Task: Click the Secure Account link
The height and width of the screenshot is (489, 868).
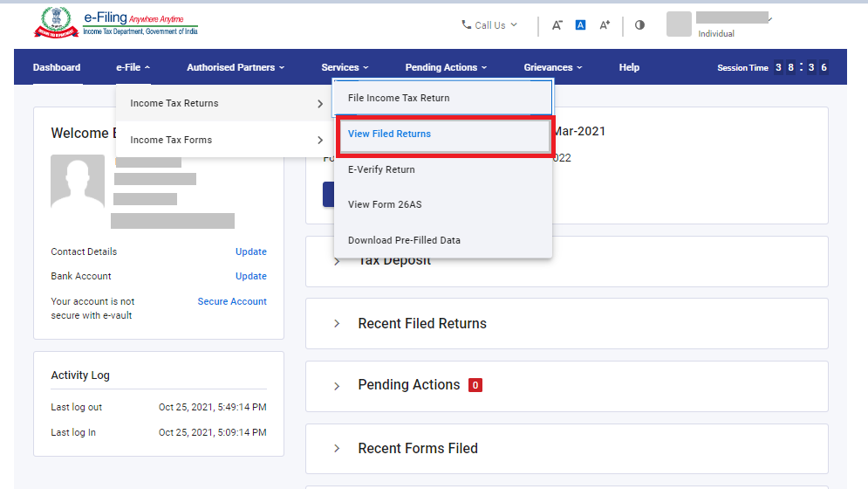Action: coord(232,301)
